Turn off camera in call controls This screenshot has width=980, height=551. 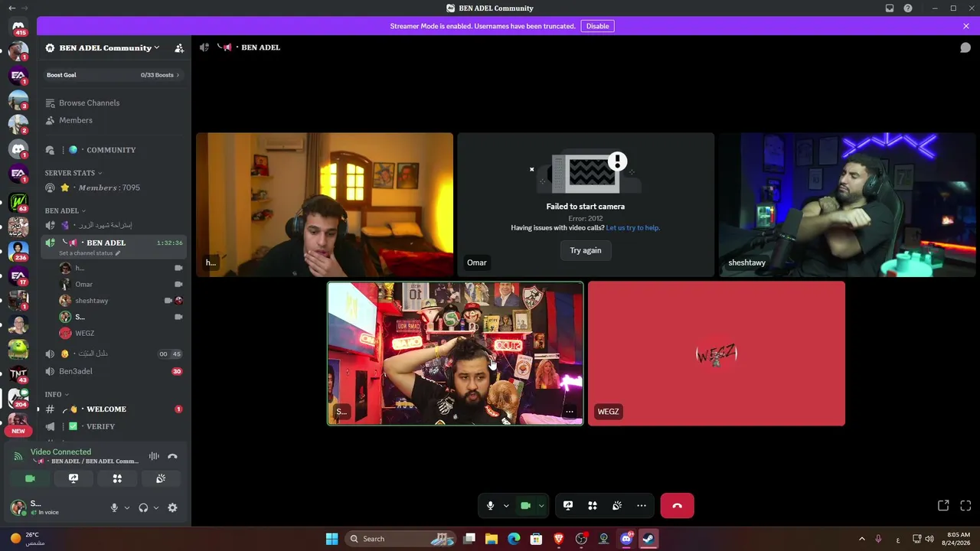[x=525, y=506]
